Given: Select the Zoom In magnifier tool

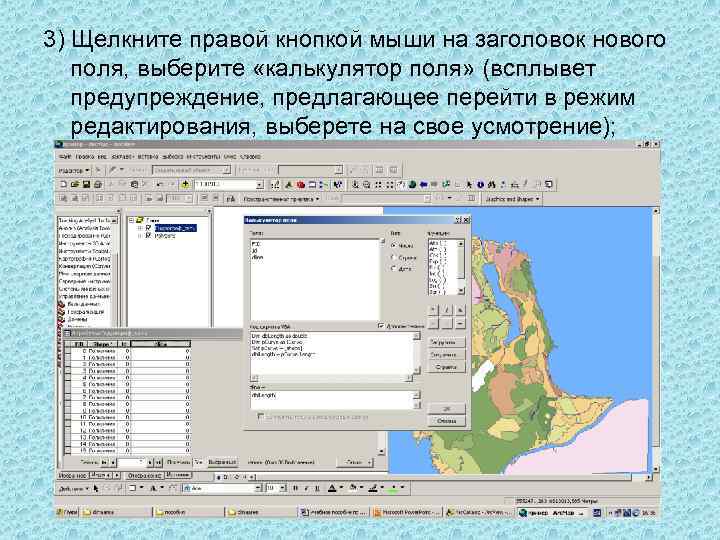Looking at the screenshot, I should click(355, 185).
